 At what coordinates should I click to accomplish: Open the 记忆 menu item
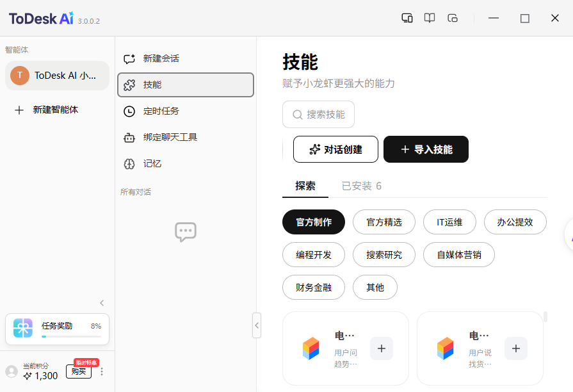[186, 164]
